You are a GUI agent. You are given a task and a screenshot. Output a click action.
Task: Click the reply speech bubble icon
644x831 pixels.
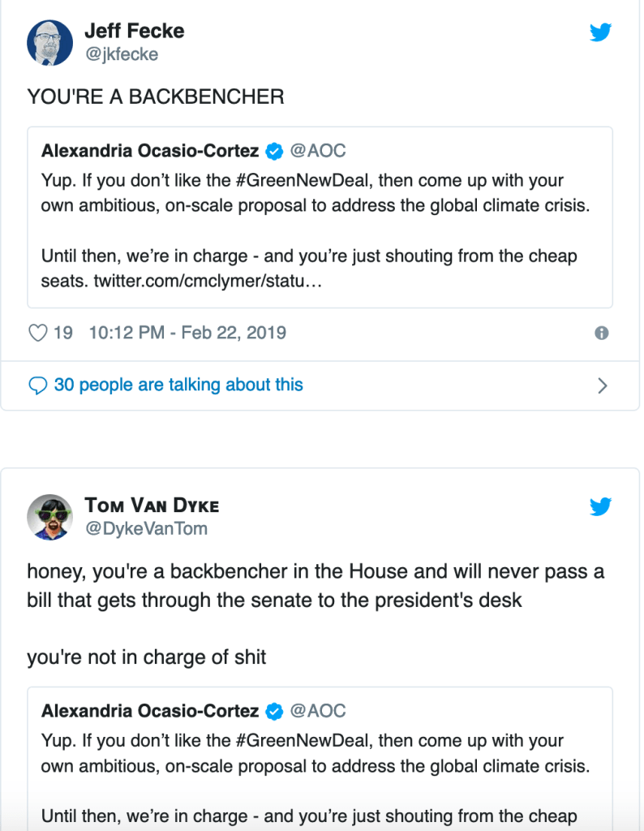pyautogui.click(x=37, y=385)
